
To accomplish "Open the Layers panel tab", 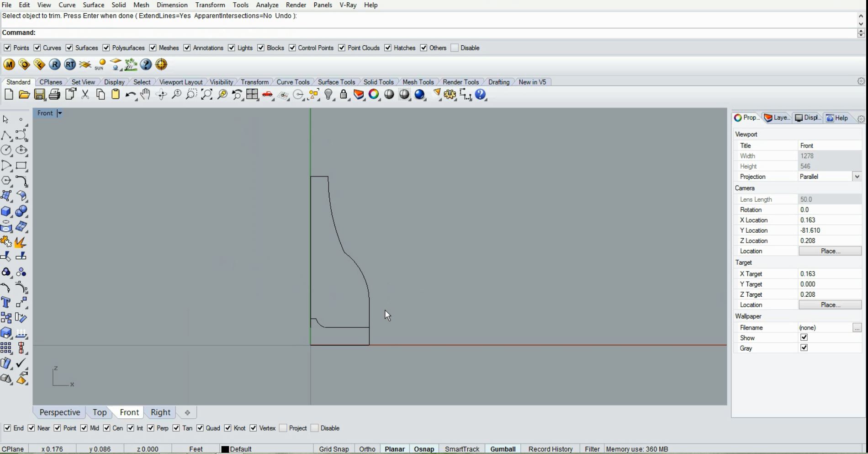I will [x=778, y=118].
